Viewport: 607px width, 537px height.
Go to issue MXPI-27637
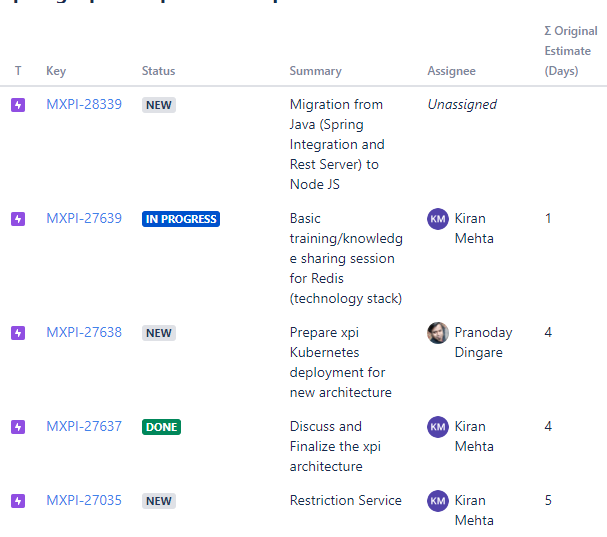click(84, 427)
